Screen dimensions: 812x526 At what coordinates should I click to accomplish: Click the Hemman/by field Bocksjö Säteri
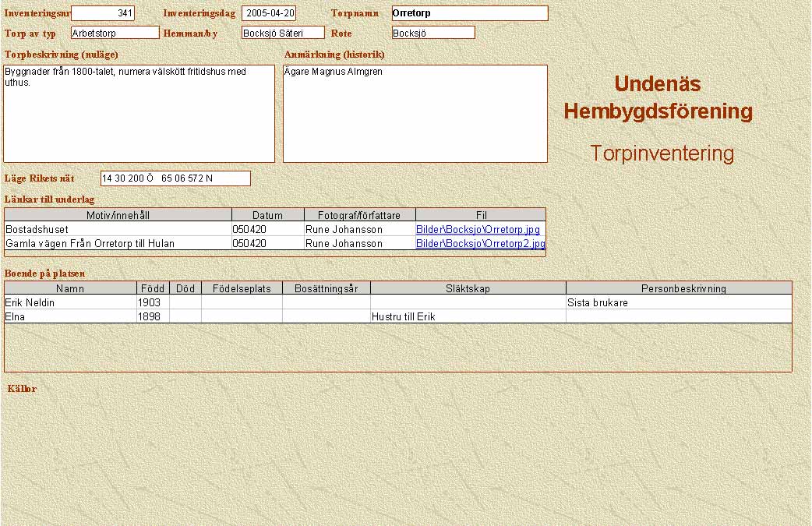coord(282,33)
